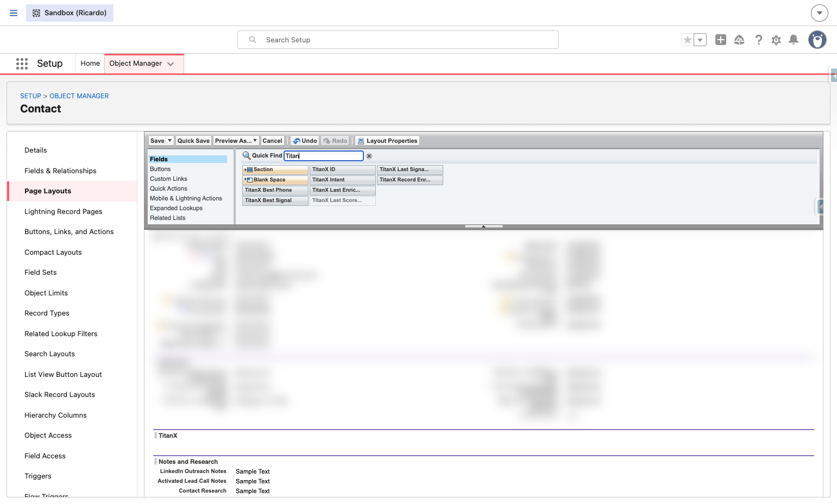The height and width of the screenshot is (504, 837).
Task: Select Custom Links palette category
Action: [168, 179]
